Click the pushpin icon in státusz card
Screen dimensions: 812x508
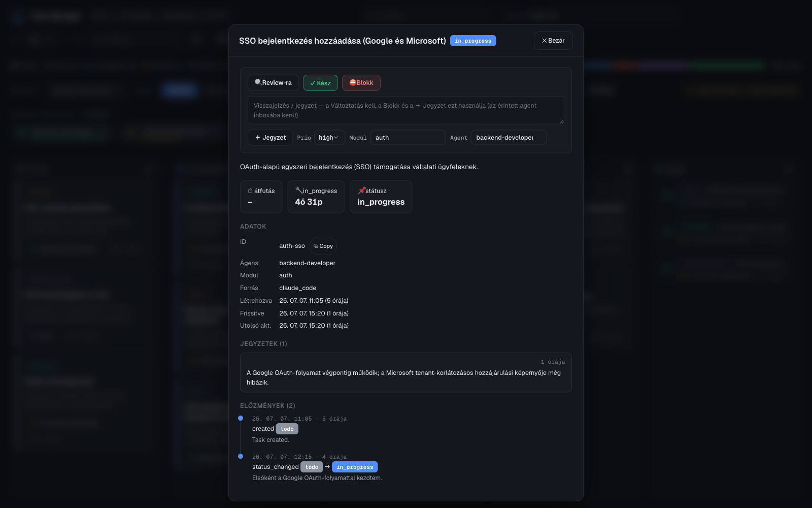(x=361, y=190)
